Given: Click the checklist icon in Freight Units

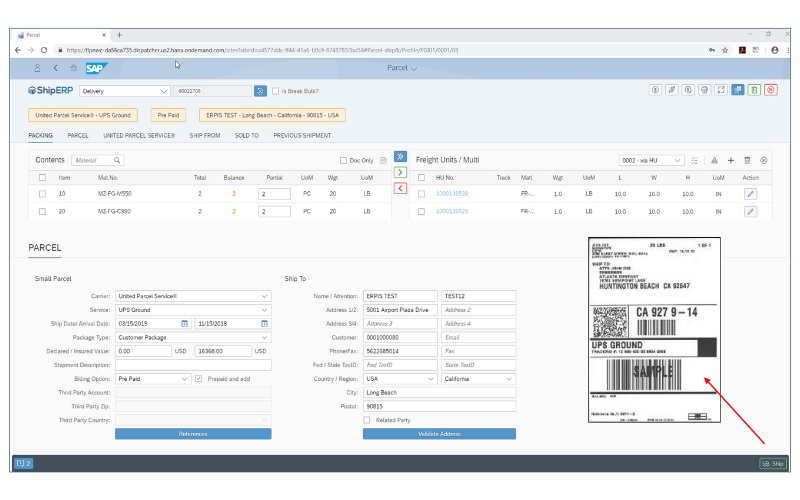Looking at the screenshot, I should pyautogui.click(x=694, y=160).
